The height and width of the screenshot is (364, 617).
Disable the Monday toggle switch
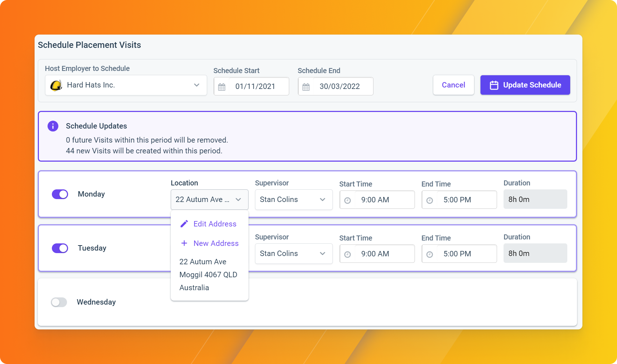coord(60,194)
